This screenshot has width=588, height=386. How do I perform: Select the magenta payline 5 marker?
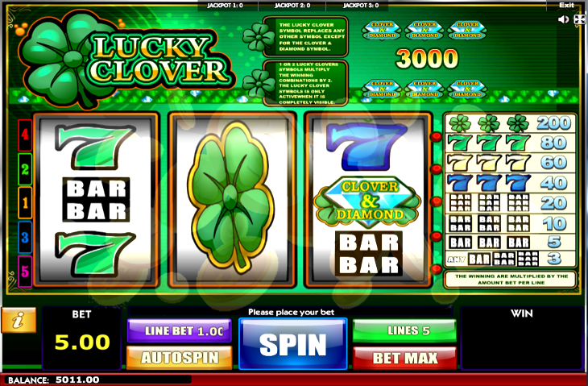tap(25, 272)
